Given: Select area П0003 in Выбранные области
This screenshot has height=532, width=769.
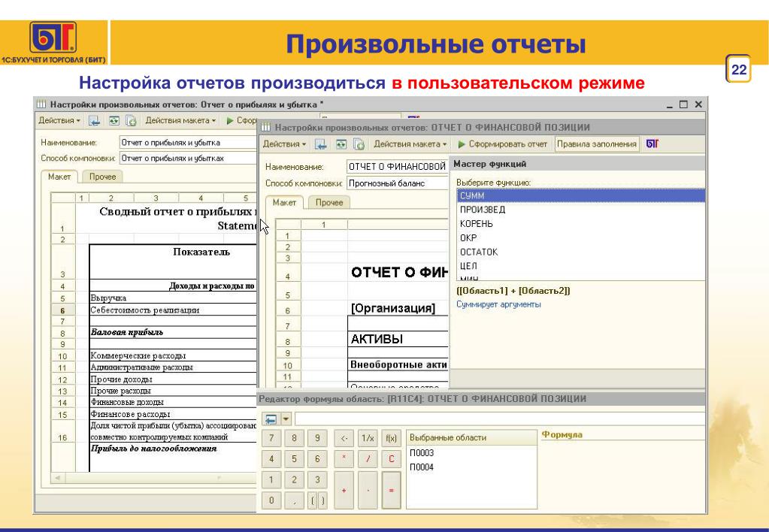Looking at the screenshot, I should [472, 453].
